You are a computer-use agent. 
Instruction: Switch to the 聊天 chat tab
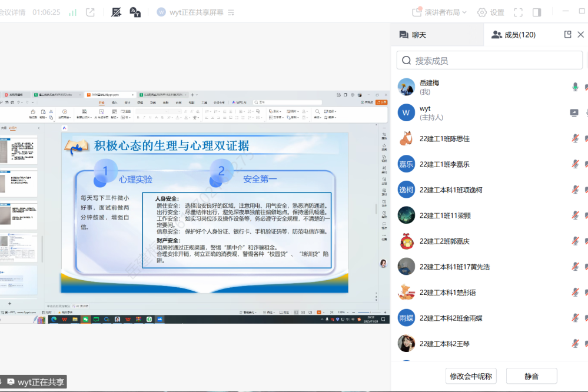(413, 35)
